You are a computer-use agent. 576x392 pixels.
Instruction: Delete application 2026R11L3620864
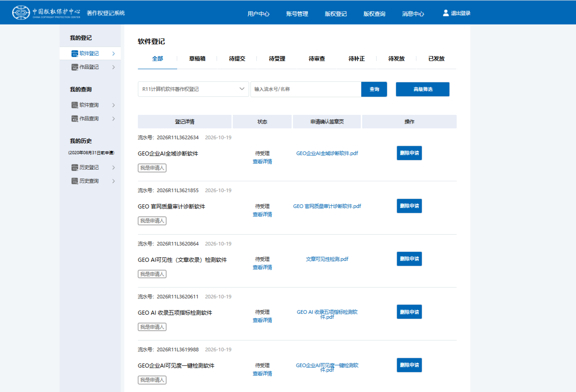[409, 259]
